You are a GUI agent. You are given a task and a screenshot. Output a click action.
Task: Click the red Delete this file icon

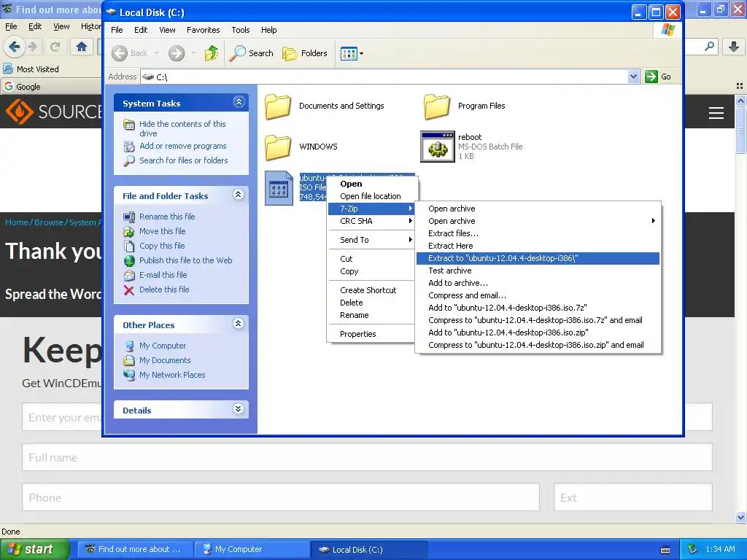[x=129, y=290]
